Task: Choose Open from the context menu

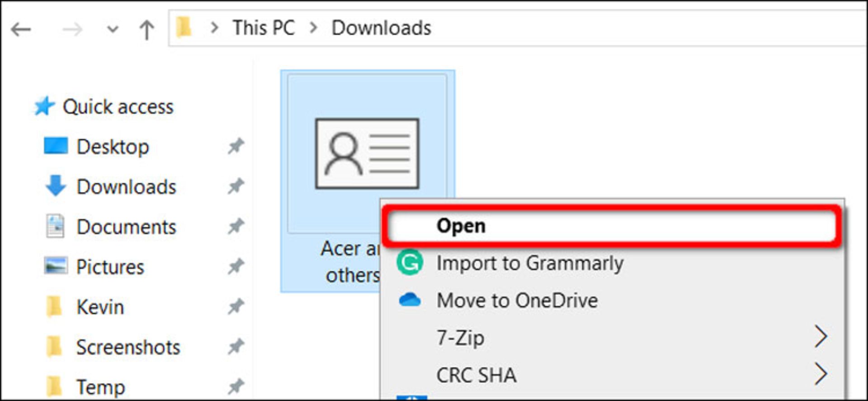Action: 461,226
